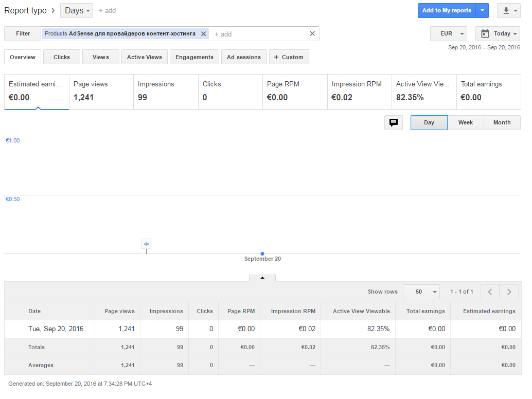The image size is (532, 399).
Task: Open the Show rows 50 dropdown
Action: [x=421, y=292]
